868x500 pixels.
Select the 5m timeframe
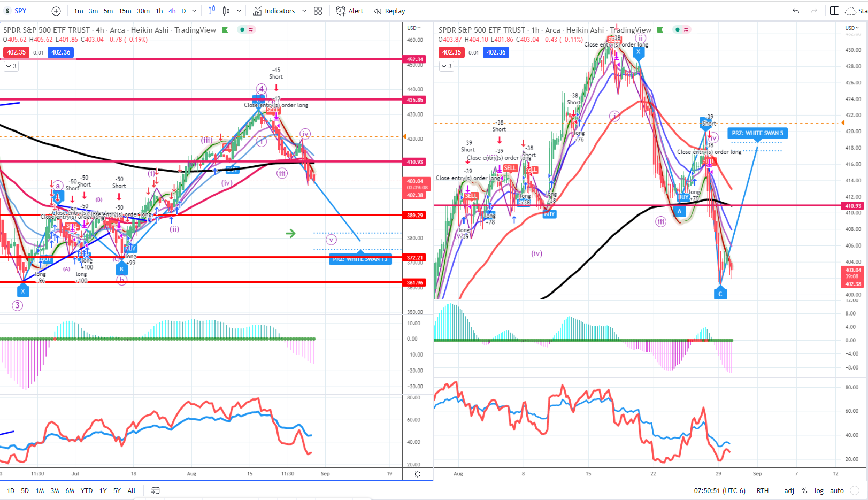click(x=109, y=11)
